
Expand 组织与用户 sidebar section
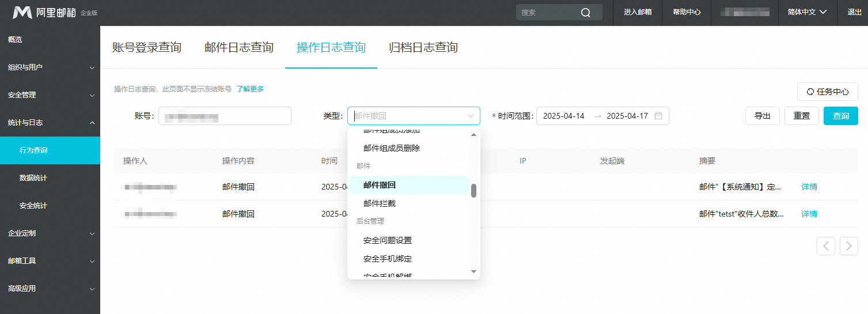(x=50, y=67)
